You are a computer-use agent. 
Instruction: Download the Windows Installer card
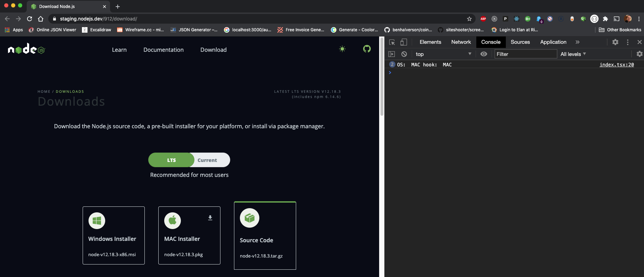pos(114,235)
